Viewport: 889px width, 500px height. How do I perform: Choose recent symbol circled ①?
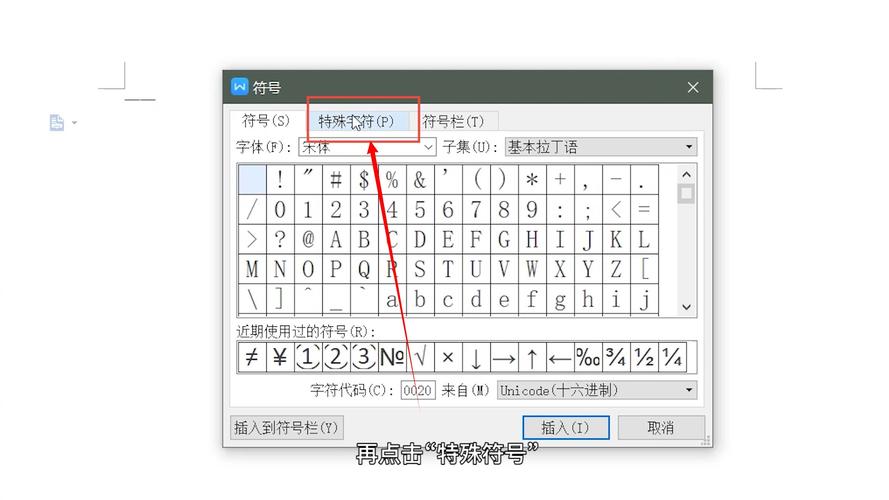tap(308, 357)
